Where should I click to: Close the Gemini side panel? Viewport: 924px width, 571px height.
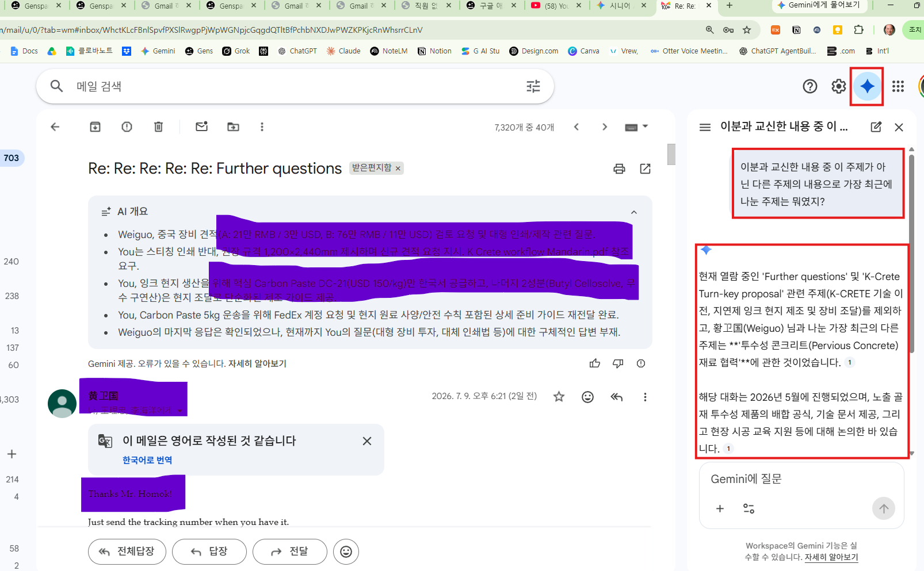tap(899, 127)
